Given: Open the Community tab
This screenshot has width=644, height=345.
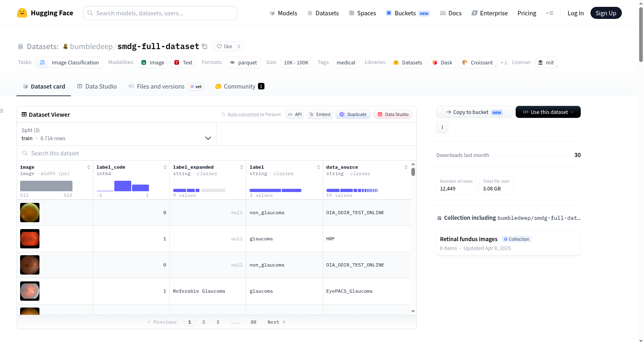Looking at the screenshot, I should pos(239,86).
